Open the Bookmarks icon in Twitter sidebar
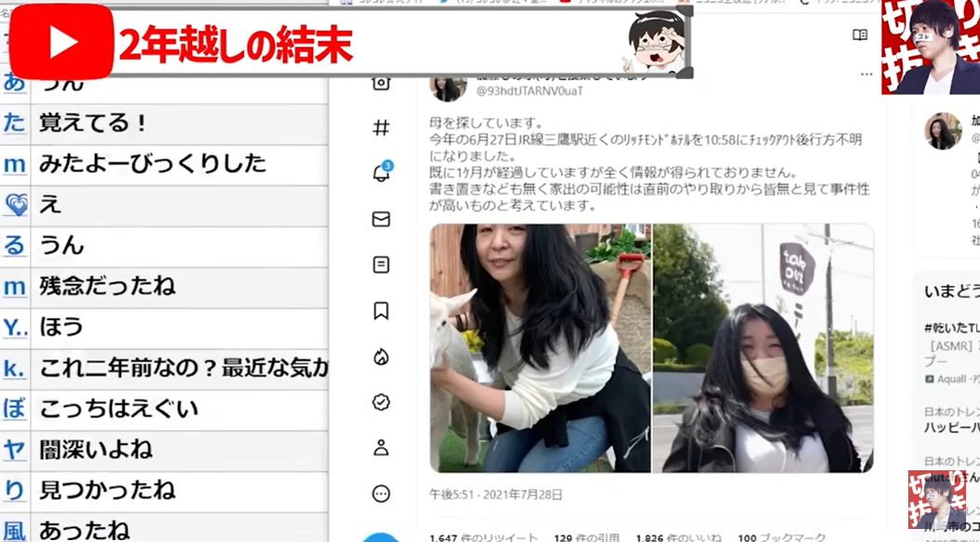 click(x=381, y=311)
